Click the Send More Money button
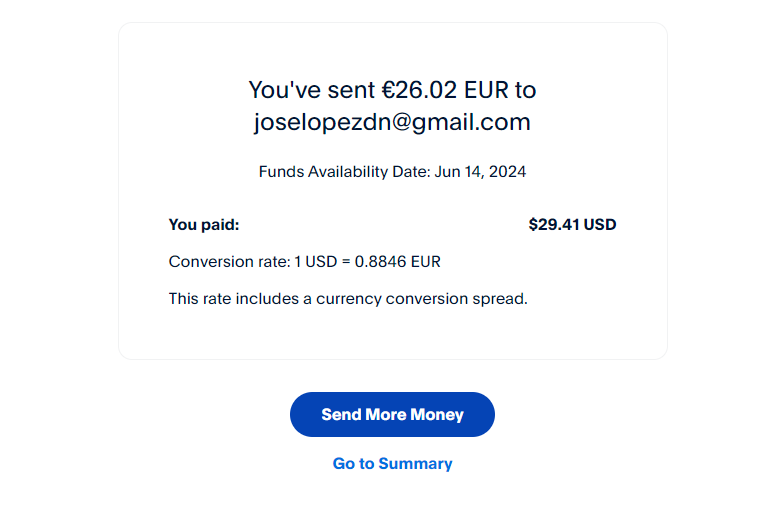776x505 pixels. pos(392,414)
